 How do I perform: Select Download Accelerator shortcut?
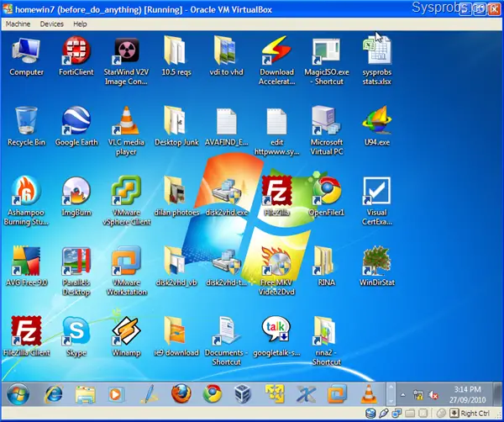point(276,61)
